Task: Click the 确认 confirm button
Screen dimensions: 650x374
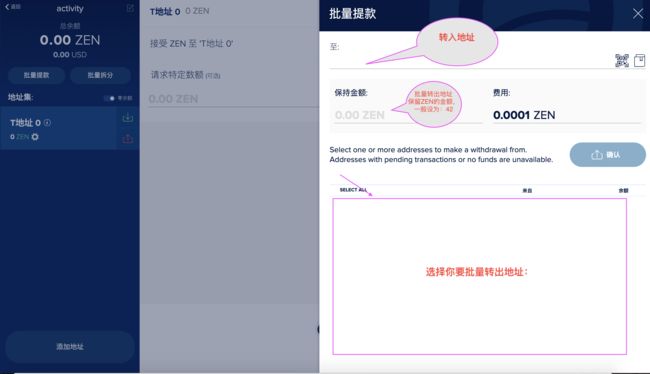Action: [x=607, y=155]
